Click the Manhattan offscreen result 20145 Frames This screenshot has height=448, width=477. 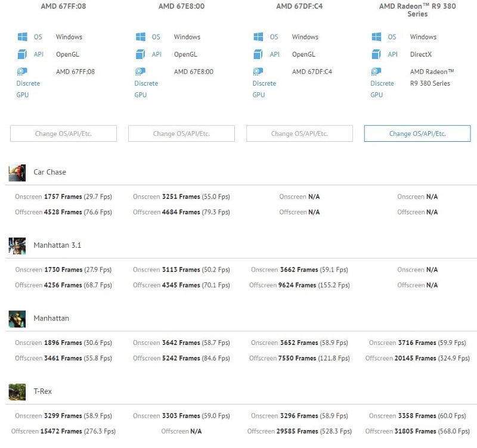[x=417, y=358]
